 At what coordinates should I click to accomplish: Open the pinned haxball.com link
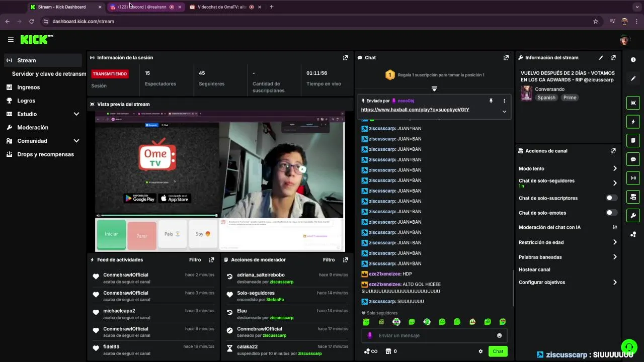(415, 110)
